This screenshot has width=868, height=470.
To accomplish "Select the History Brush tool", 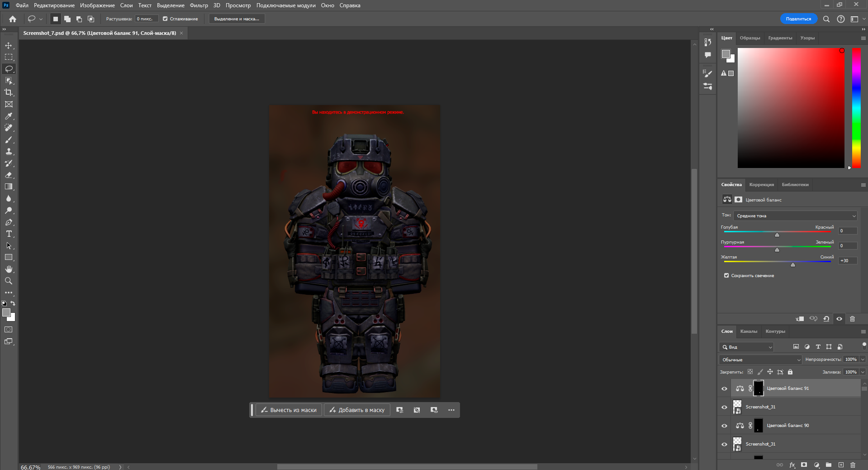I will (x=9, y=163).
